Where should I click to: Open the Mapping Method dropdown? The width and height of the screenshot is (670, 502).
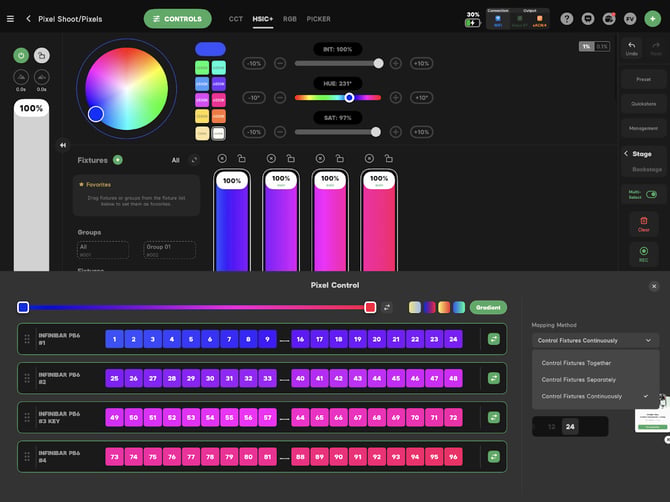[x=595, y=341]
